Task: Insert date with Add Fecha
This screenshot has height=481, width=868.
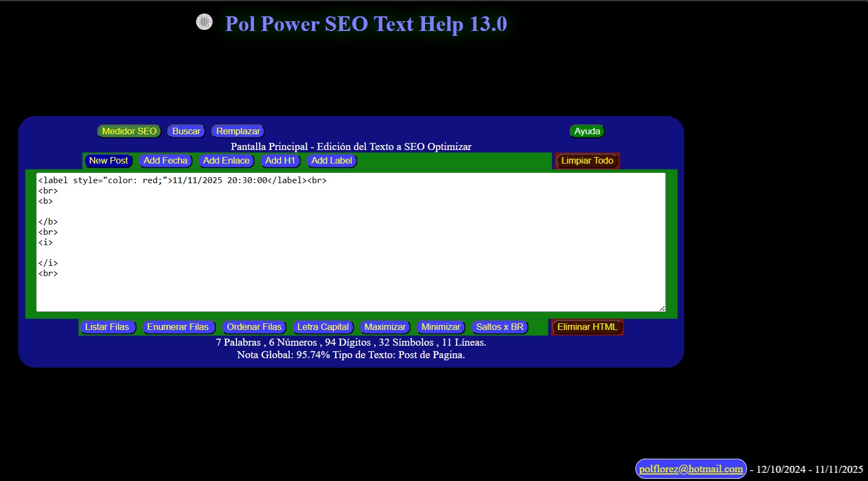Action: 165,161
